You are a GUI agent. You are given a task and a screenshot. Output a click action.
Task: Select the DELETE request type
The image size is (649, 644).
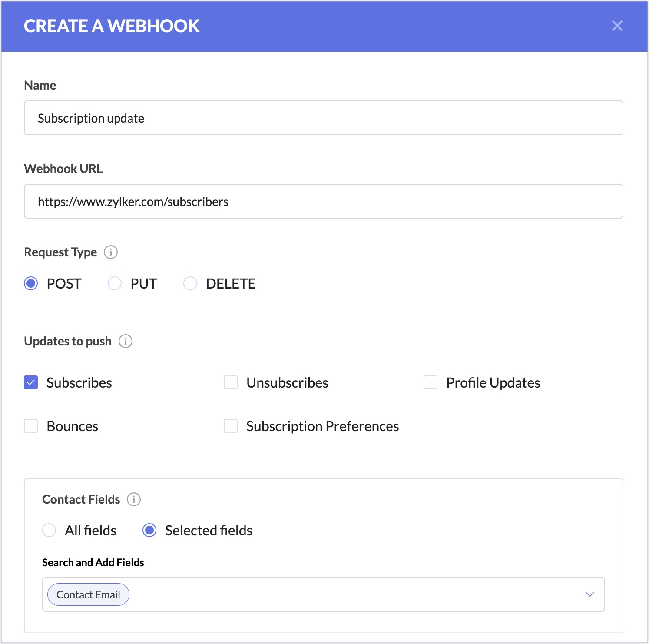190,284
